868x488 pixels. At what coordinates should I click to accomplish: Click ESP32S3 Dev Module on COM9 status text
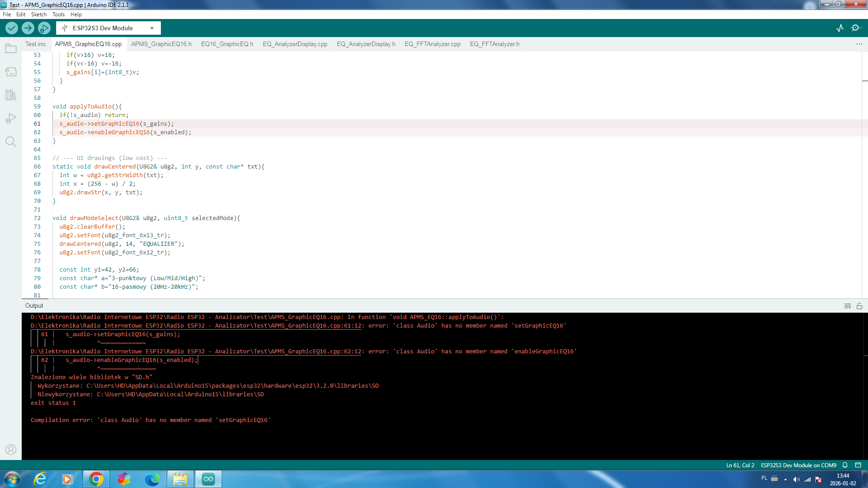tap(798, 465)
